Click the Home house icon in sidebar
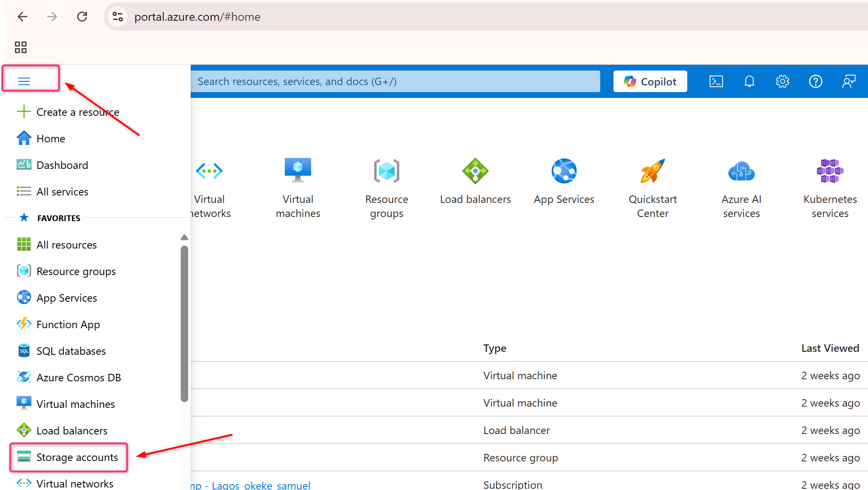Viewport: 868px width, 490px height. click(24, 138)
